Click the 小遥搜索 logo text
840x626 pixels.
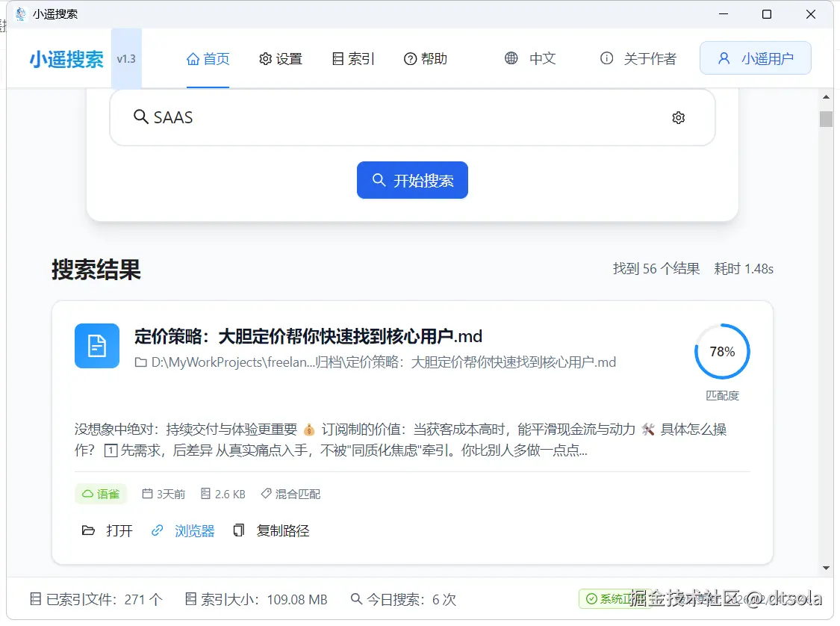pos(66,59)
